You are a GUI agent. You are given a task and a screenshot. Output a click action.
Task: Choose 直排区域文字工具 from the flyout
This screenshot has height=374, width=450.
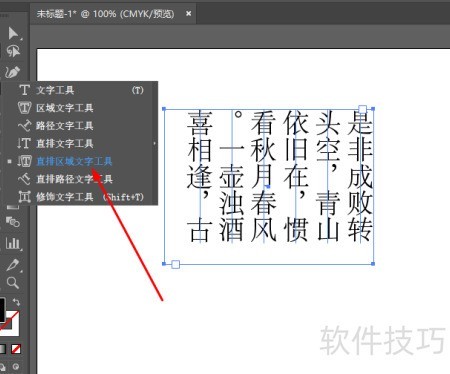(x=80, y=161)
